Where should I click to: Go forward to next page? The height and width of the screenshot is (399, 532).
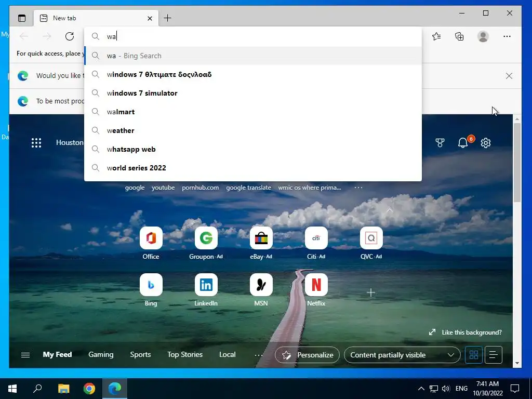pyautogui.click(x=47, y=36)
